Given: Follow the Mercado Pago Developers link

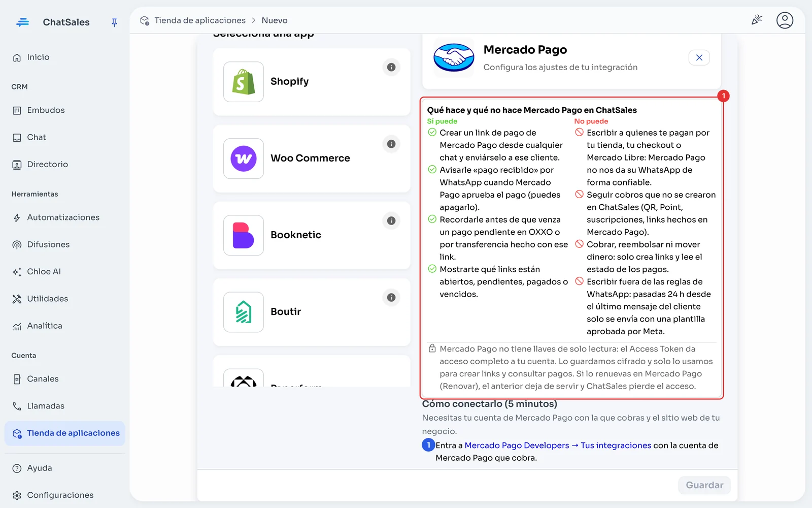Looking at the screenshot, I should tap(517, 446).
